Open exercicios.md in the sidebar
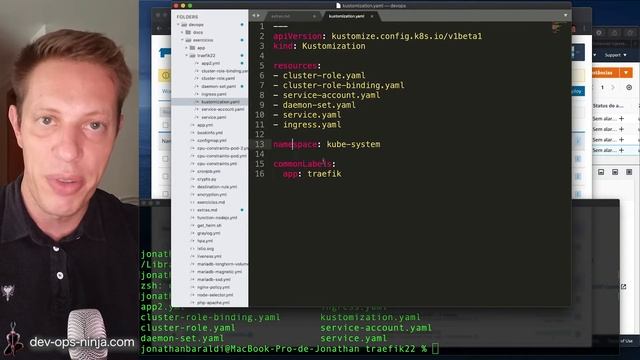The height and width of the screenshot is (360, 640). (211, 202)
